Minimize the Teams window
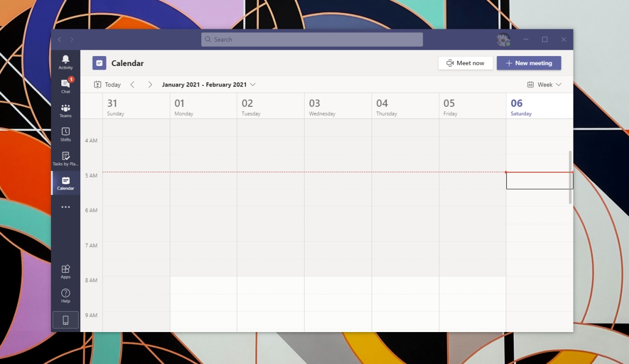This screenshot has width=629, height=364. pyautogui.click(x=526, y=39)
